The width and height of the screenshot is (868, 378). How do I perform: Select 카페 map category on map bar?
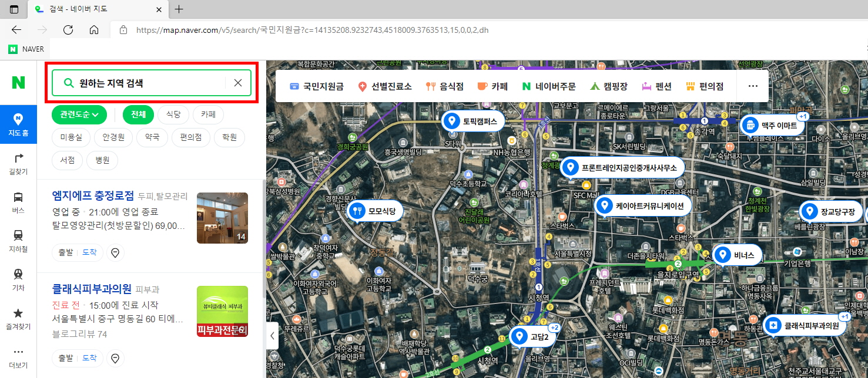click(x=492, y=86)
